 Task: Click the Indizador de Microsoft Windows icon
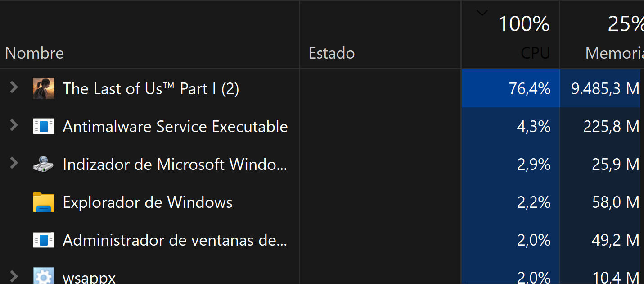coord(44,164)
